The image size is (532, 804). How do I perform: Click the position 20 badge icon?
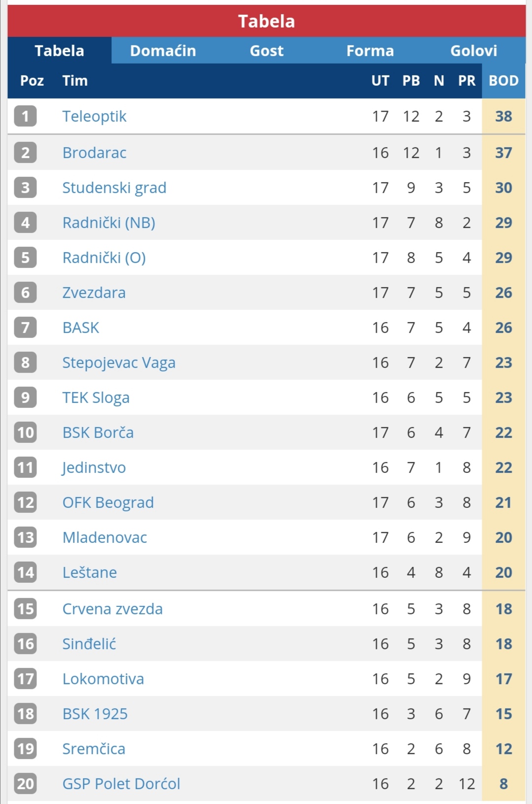pos(25,784)
